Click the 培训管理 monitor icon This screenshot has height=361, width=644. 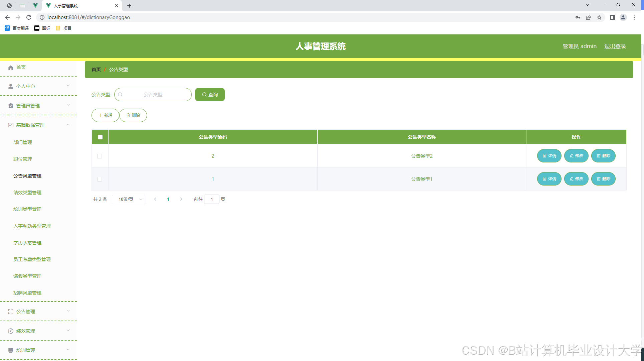pyautogui.click(x=11, y=350)
